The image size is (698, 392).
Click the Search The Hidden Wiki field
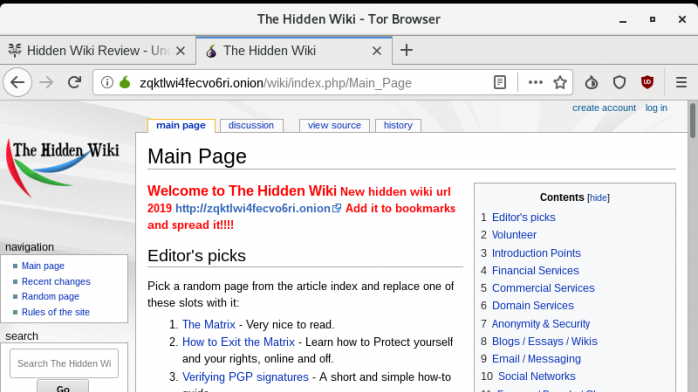pyautogui.click(x=64, y=364)
